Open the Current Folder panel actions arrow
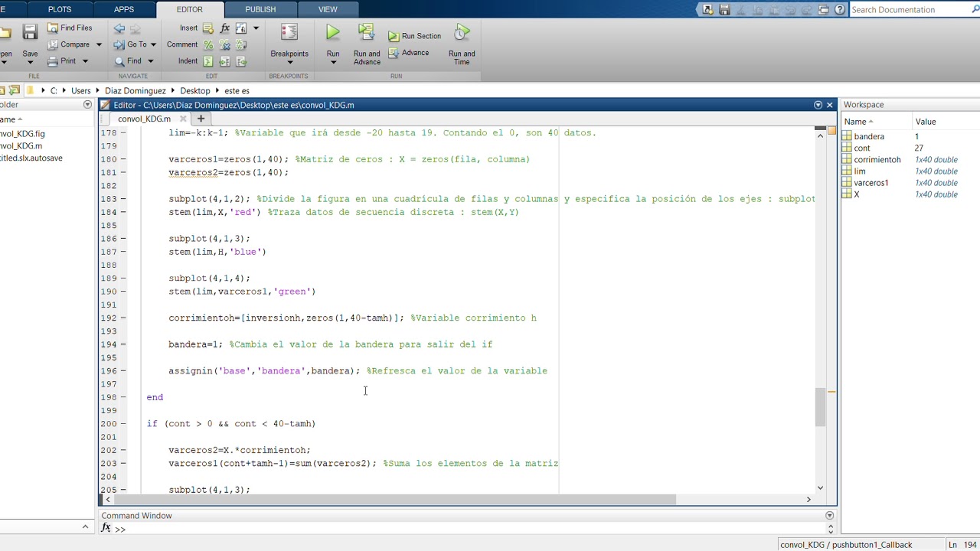The image size is (980, 551). tap(87, 105)
